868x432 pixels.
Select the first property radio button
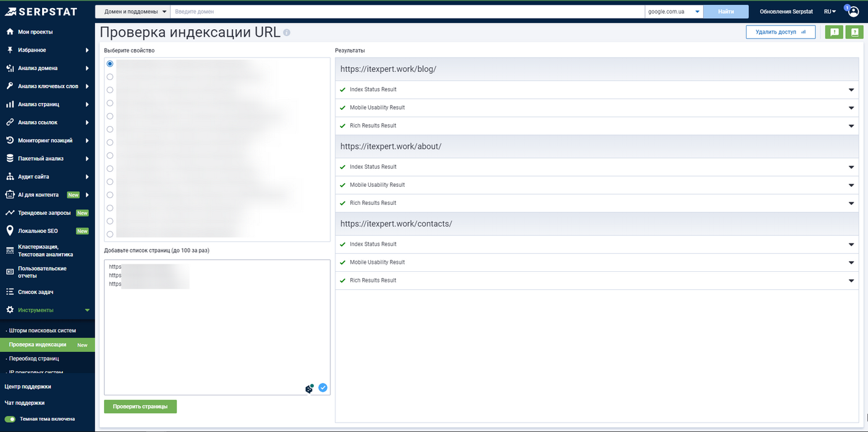(110, 64)
